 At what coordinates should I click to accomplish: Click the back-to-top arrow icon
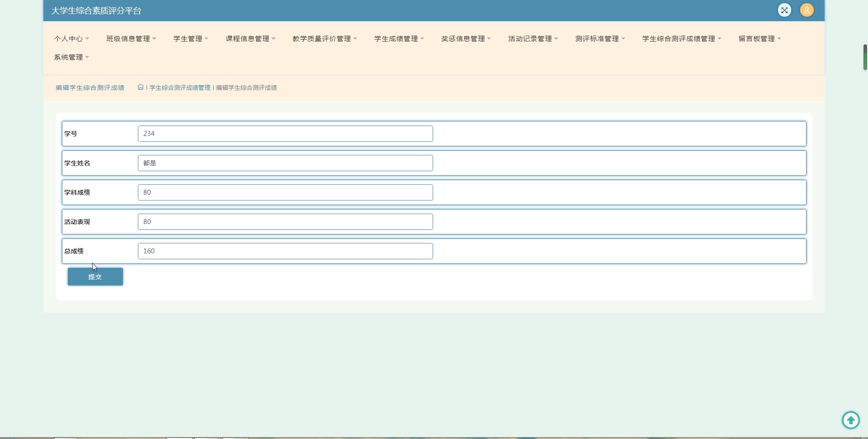(x=851, y=420)
